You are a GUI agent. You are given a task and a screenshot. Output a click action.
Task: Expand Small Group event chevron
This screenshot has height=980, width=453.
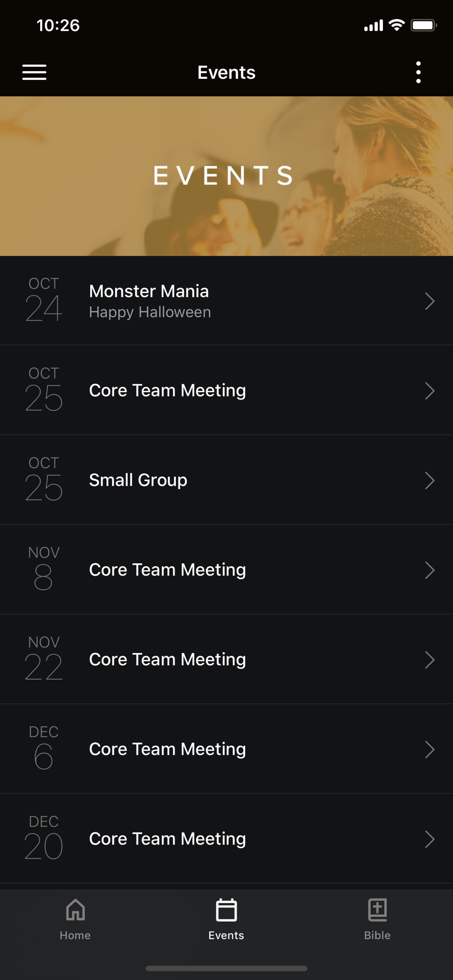429,480
